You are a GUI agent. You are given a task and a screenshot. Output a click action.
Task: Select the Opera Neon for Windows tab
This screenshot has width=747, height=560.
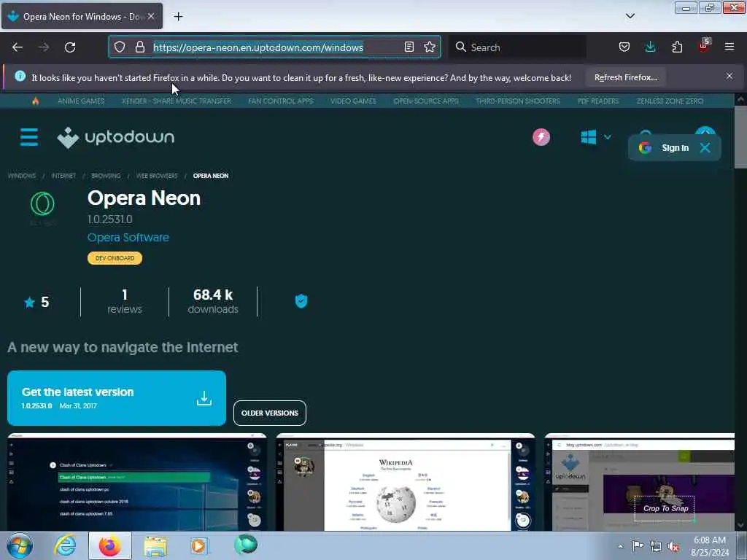[82, 16]
